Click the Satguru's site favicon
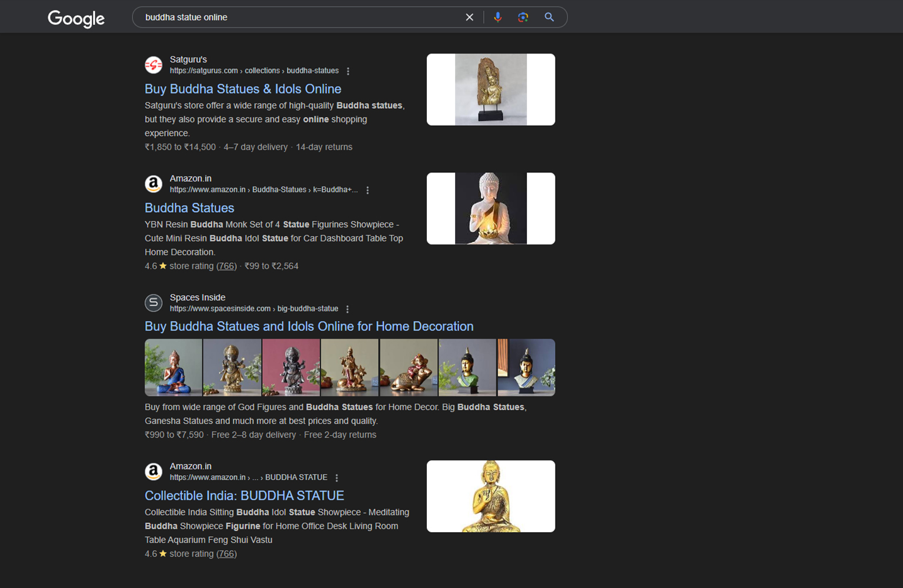 click(153, 65)
